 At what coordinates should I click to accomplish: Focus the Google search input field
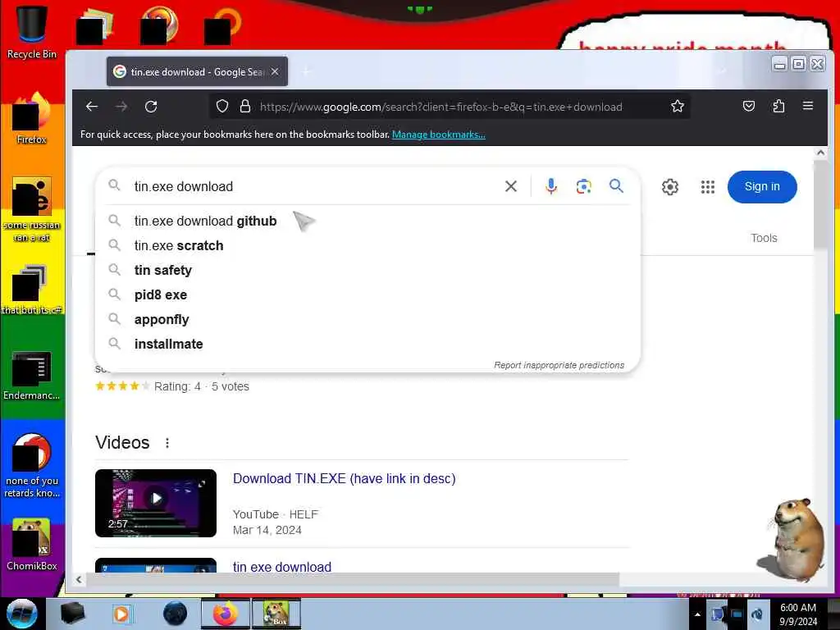(316, 186)
